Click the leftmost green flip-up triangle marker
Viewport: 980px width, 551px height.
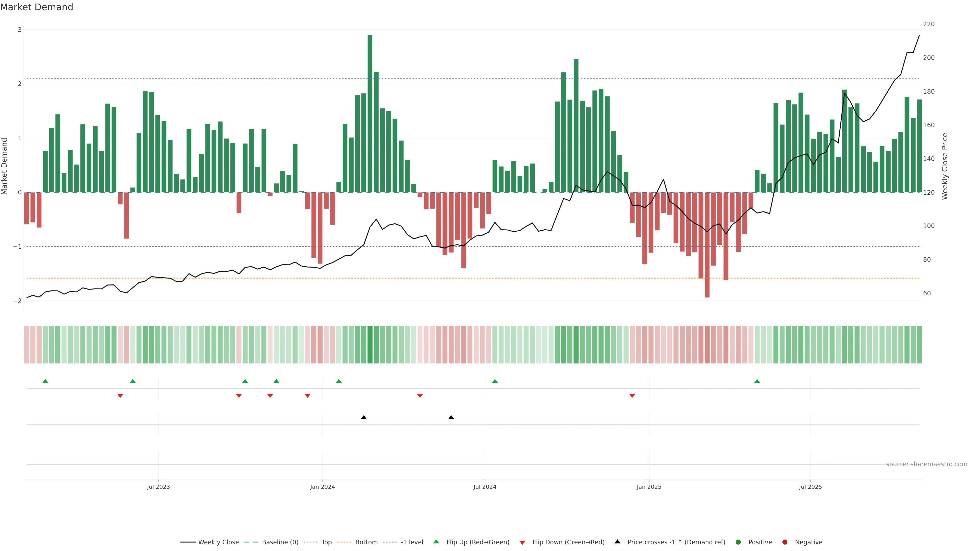point(45,381)
